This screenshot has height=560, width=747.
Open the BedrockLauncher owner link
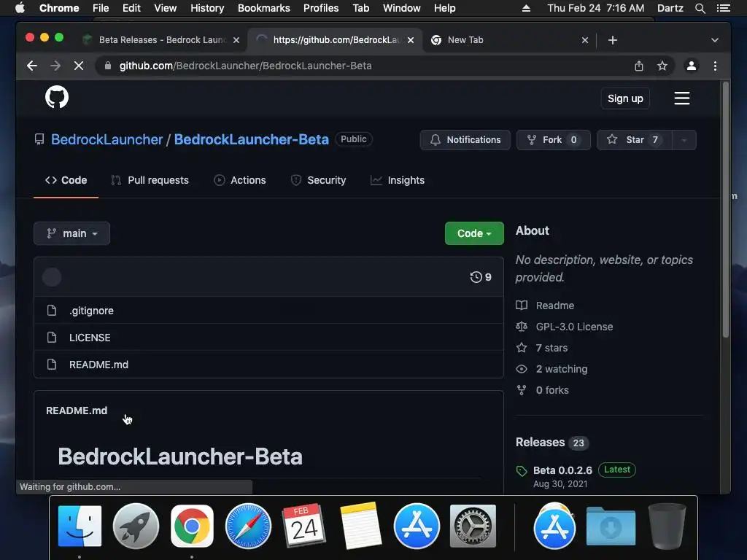[x=107, y=139]
